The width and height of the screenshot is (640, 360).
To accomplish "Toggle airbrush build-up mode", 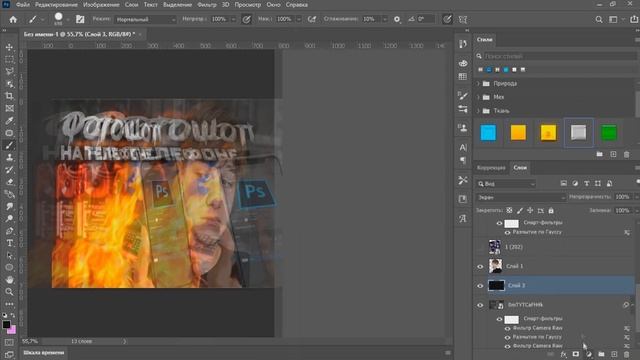I will click(x=312, y=19).
